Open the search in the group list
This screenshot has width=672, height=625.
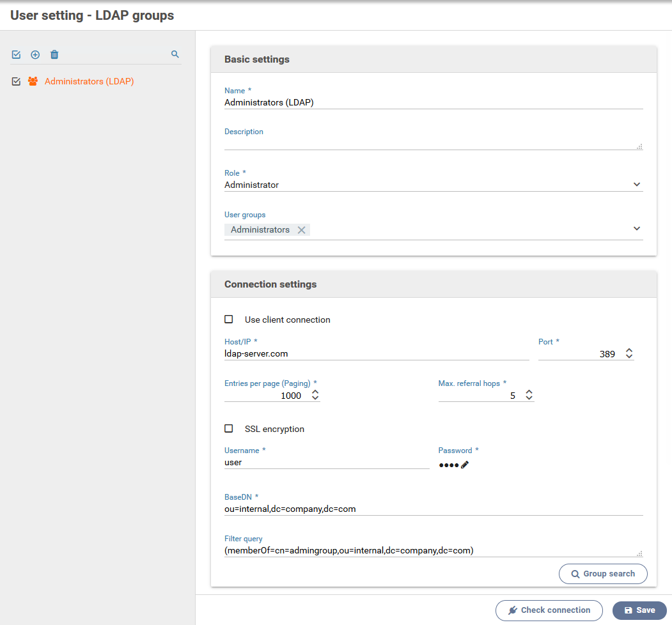pos(175,55)
